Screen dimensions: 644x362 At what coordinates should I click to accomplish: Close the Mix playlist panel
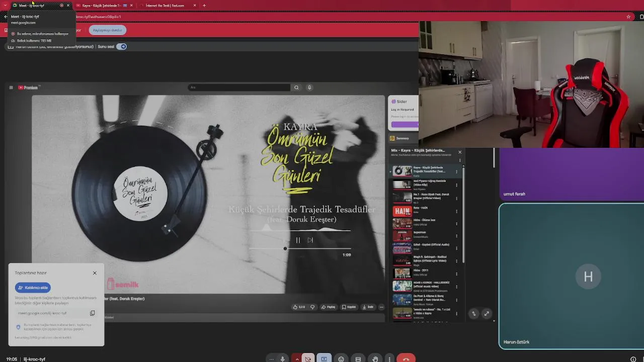coord(459,152)
